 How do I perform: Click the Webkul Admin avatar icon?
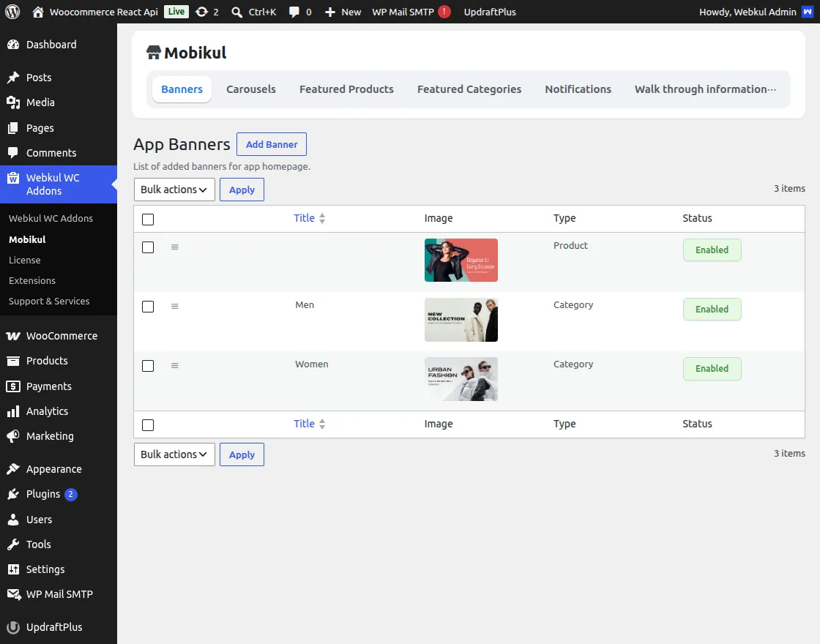click(808, 12)
